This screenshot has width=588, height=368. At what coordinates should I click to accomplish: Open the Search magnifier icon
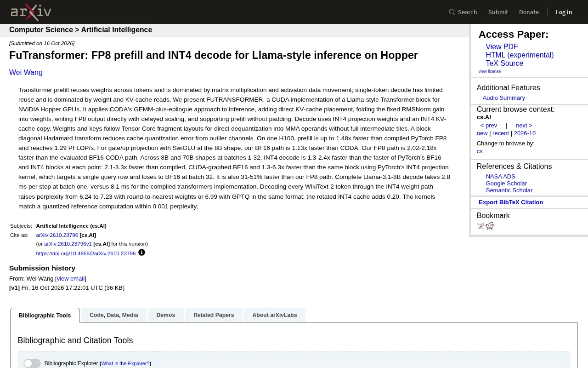point(452,12)
